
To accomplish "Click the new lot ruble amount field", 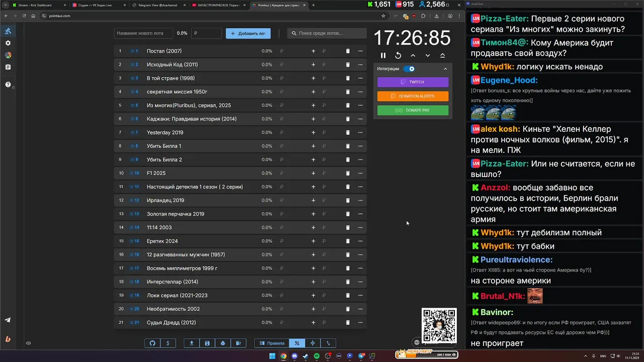I will tap(206, 33).
